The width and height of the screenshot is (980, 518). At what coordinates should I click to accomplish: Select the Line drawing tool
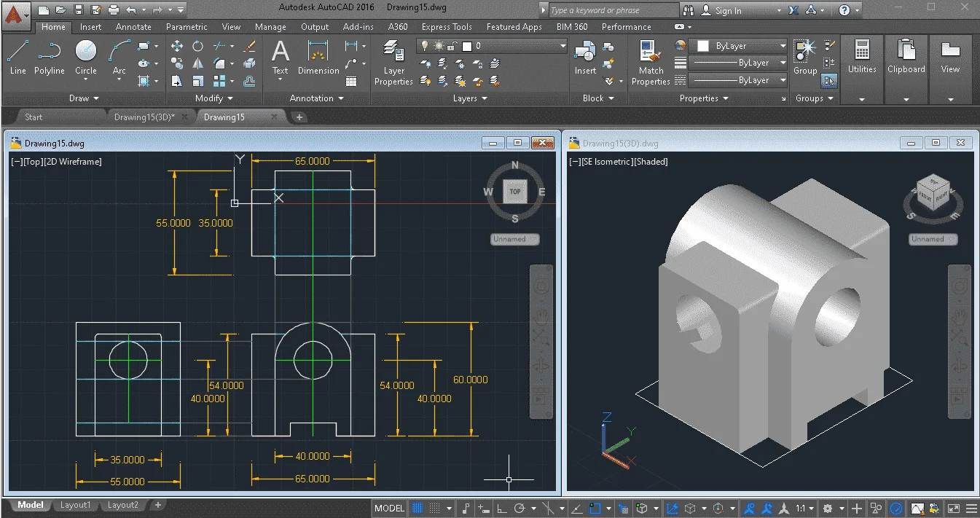(x=18, y=58)
